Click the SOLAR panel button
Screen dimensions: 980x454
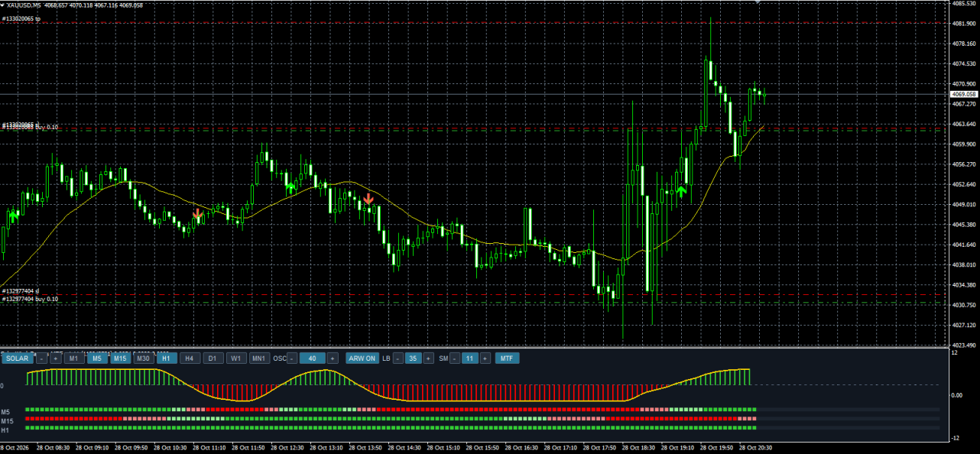[18, 358]
